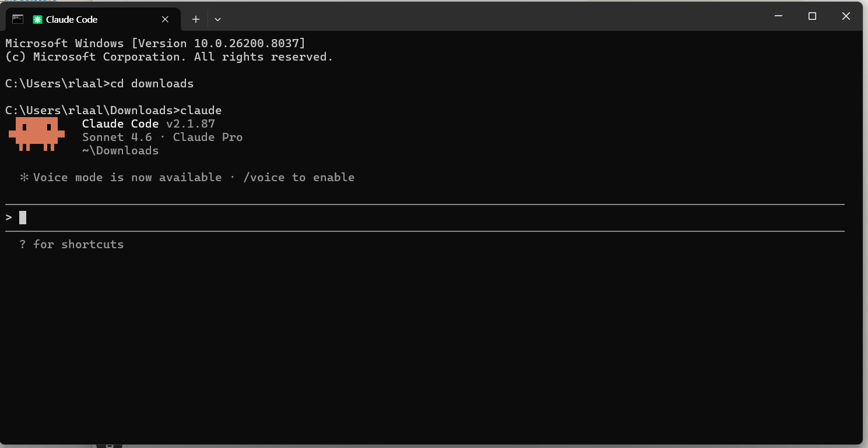The height and width of the screenshot is (448, 868).
Task: Select the Claude Code tab title
Action: [72, 20]
